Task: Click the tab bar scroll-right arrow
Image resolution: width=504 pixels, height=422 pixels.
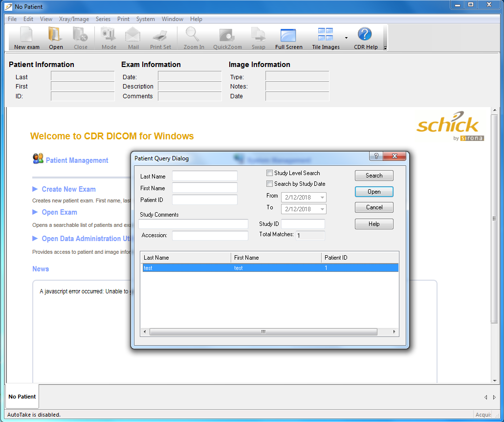Action: pyautogui.click(x=494, y=397)
